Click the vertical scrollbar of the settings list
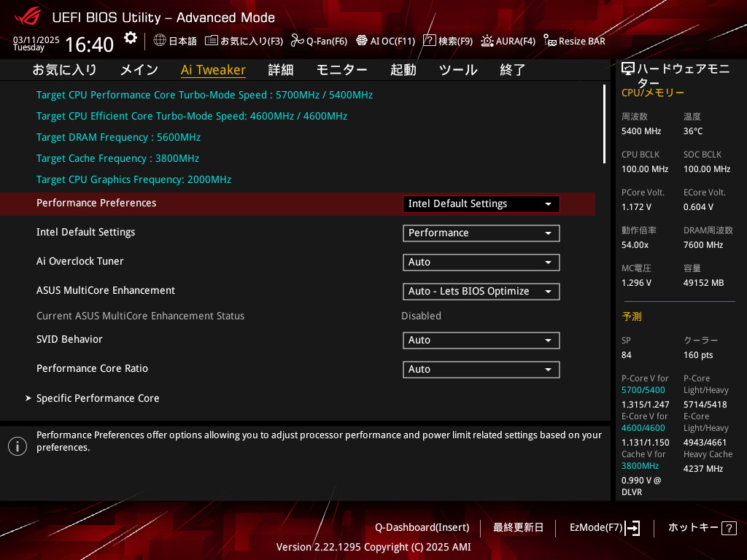The image size is (747, 560). [604, 124]
